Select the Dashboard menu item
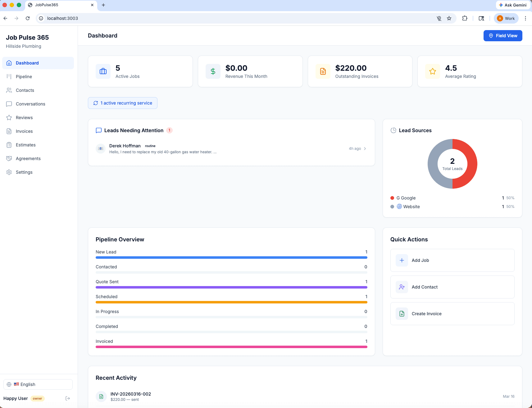532x408 pixels. (27, 63)
